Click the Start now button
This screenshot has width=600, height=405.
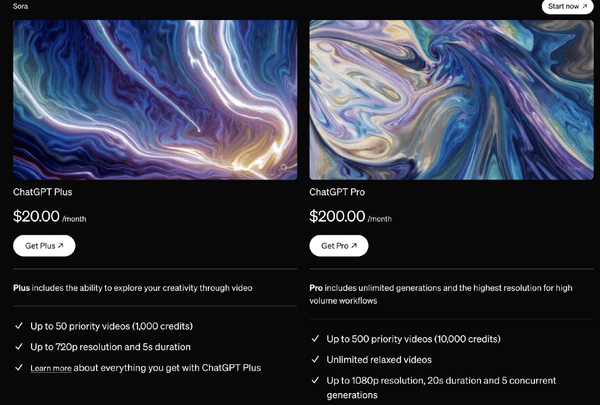click(567, 6)
